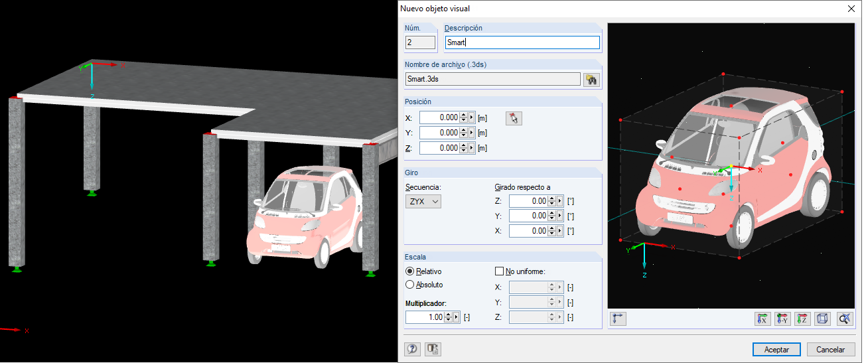
Task: Open the flyout arrow of Multiplicador field
Action: click(457, 317)
